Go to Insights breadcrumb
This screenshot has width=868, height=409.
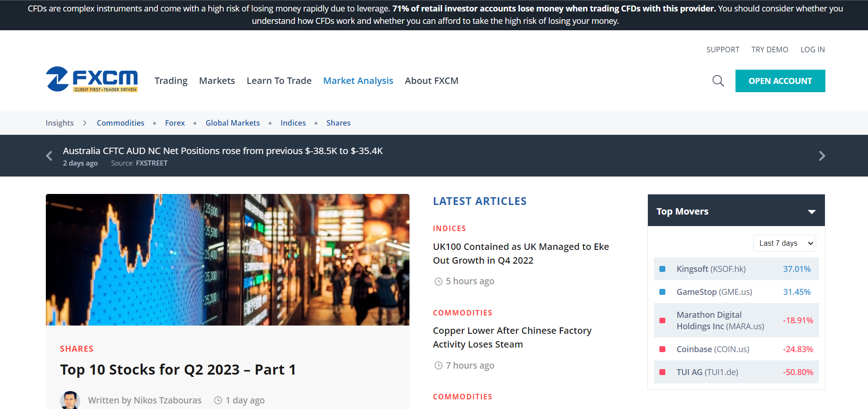tap(60, 123)
